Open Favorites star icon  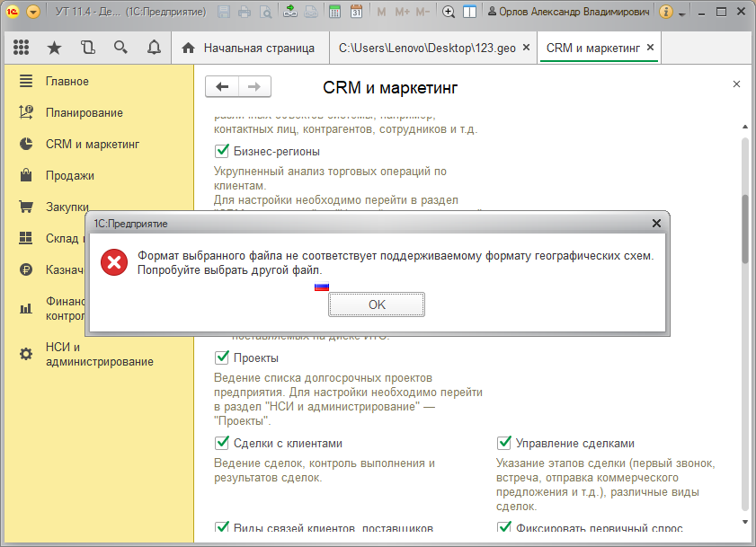(55, 48)
